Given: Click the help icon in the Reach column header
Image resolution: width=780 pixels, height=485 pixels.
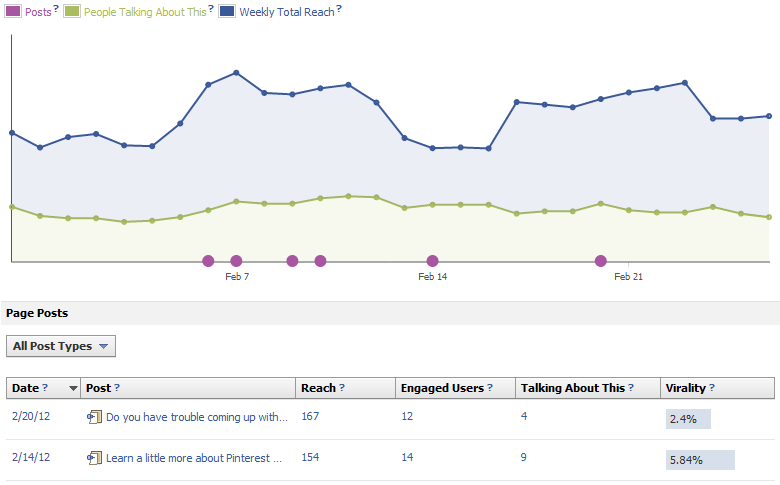Looking at the screenshot, I should point(343,388).
